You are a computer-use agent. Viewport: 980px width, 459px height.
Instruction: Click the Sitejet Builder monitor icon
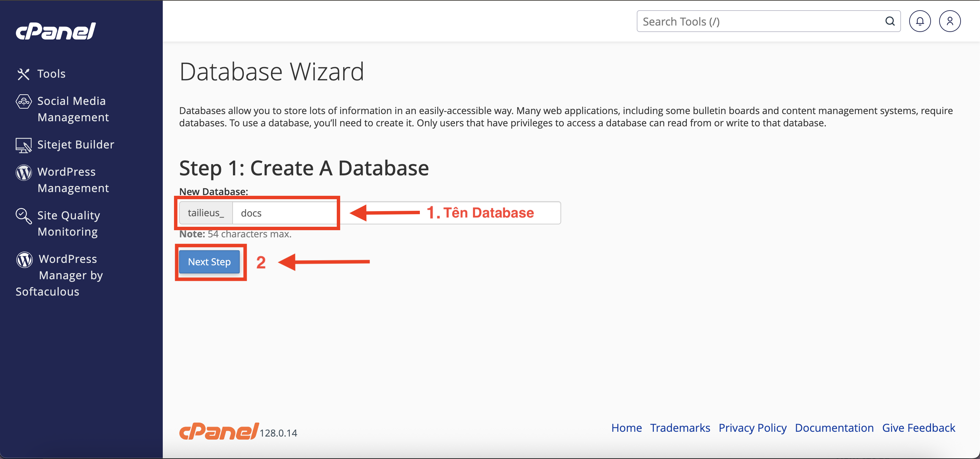23,145
